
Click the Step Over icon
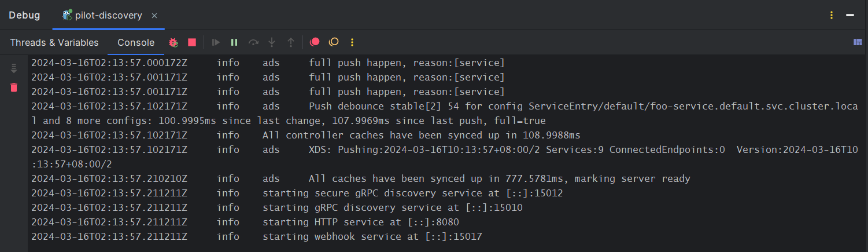253,42
